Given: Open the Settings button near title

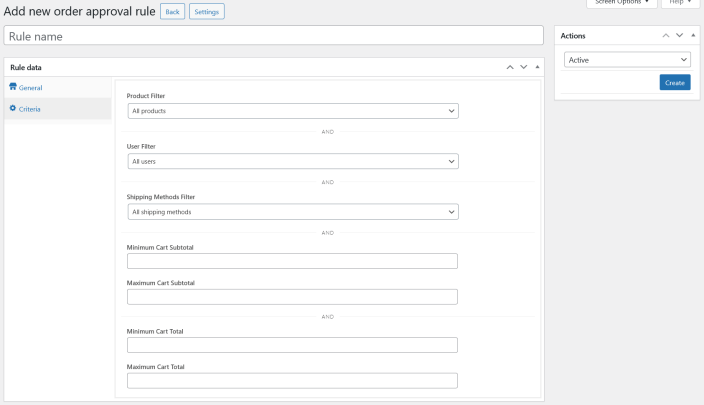Looking at the screenshot, I should point(205,12).
